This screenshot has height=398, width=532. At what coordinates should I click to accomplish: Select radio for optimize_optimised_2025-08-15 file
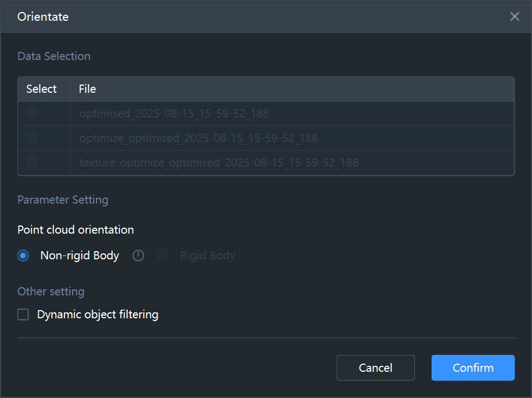click(x=32, y=138)
